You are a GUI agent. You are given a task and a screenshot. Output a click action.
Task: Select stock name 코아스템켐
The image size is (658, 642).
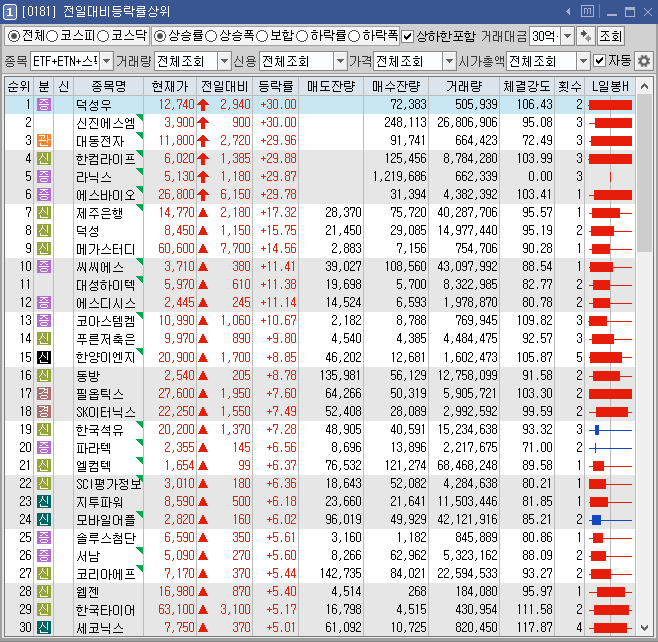click(x=105, y=321)
